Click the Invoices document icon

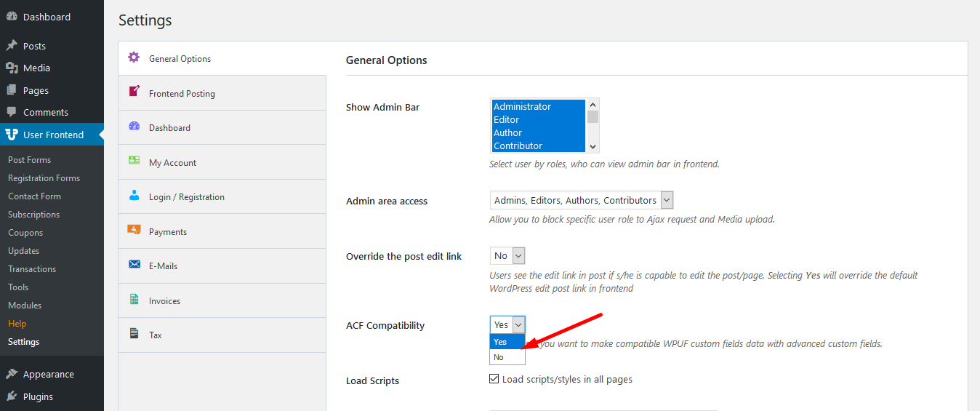click(x=134, y=299)
